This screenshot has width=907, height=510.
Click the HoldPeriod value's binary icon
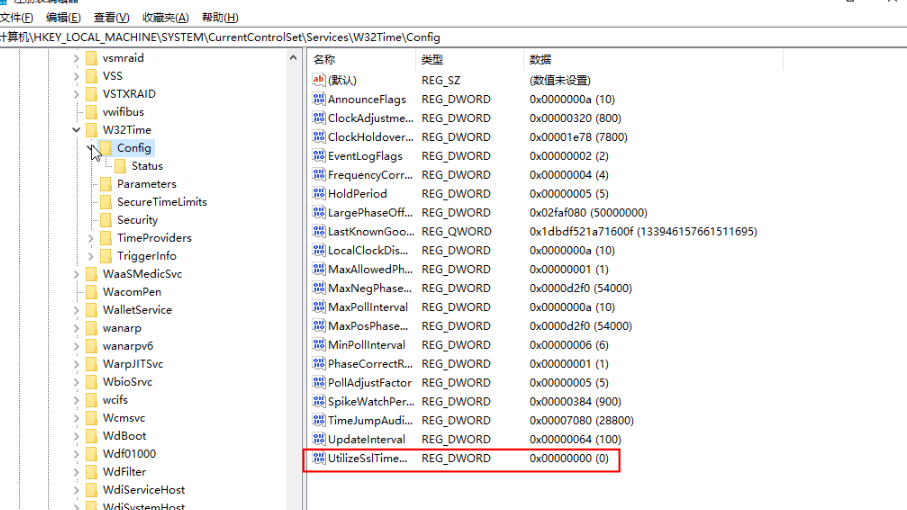(x=319, y=193)
